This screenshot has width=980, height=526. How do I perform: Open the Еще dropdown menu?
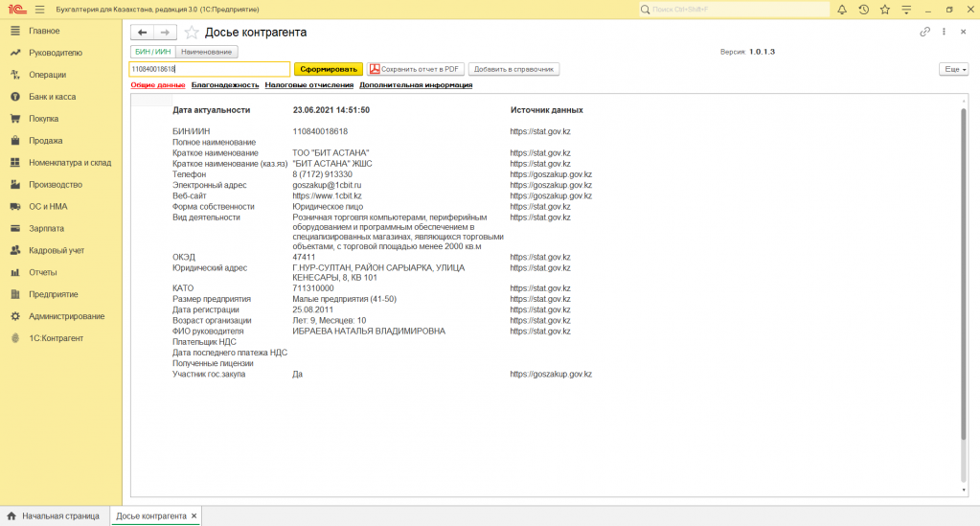pyautogui.click(x=954, y=69)
